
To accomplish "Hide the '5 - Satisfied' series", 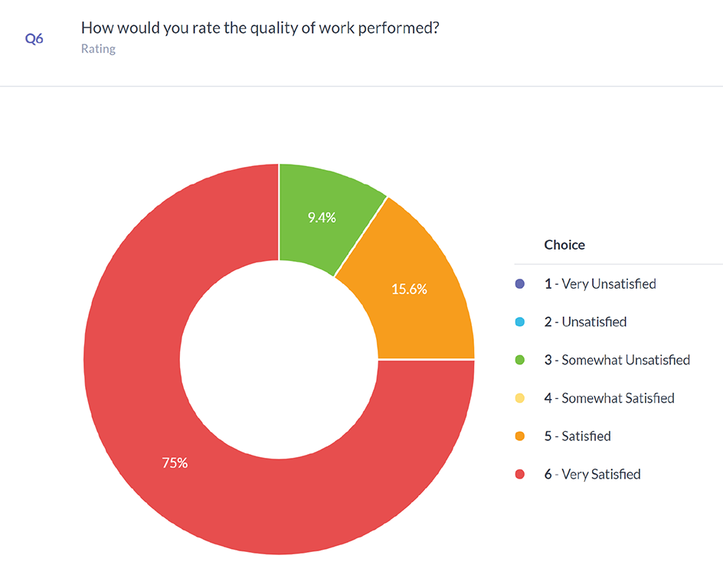I will [x=577, y=436].
